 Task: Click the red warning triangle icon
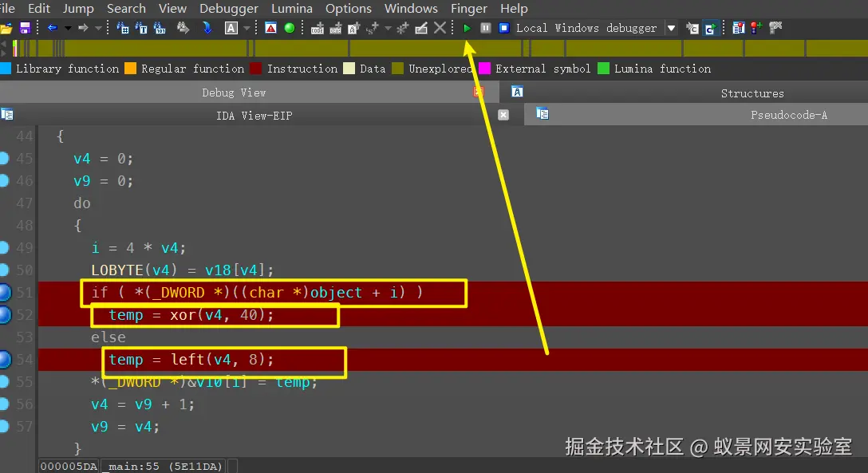click(270, 28)
